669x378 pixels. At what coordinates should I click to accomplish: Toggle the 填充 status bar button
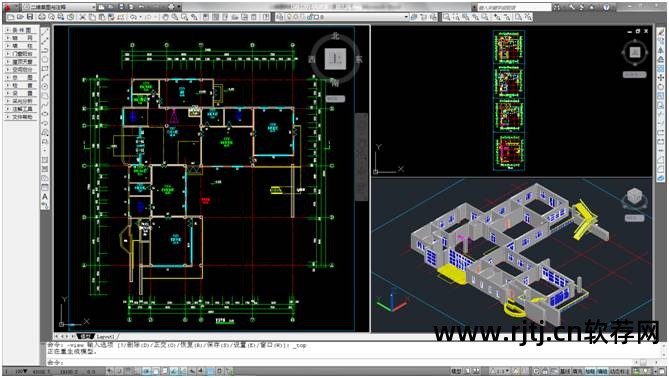[x=577, y=371]
